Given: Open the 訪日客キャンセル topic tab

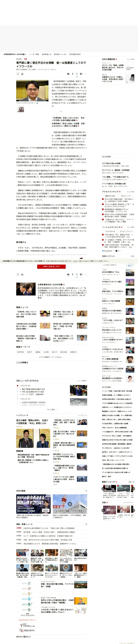Looking at the screenshot, I should point(60,54).
